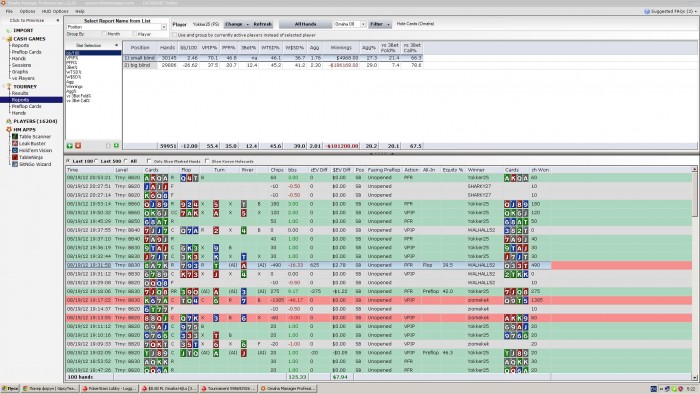Collapse the TOURNEY tree expander
Screen dimensions: 700x394
point(4,87)
